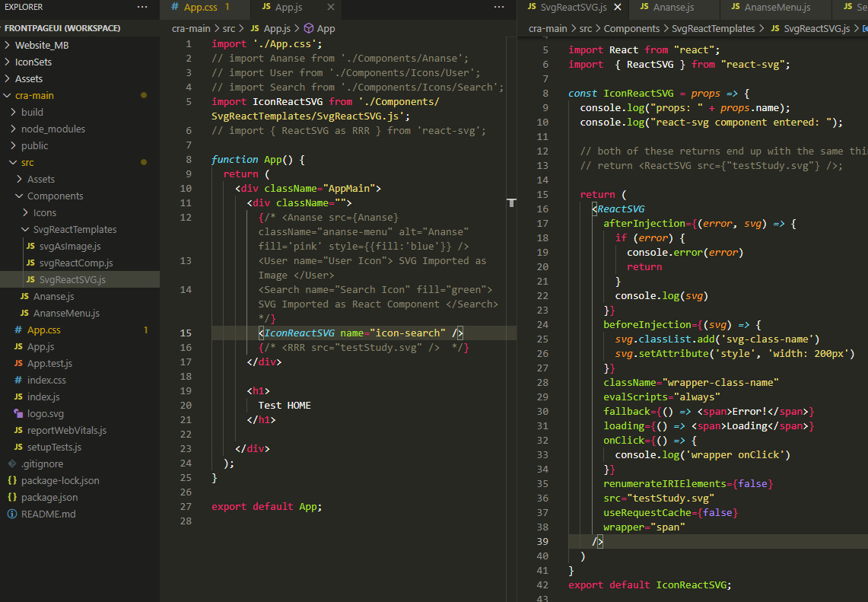Open package-lock.json file

tap(80, 481)
